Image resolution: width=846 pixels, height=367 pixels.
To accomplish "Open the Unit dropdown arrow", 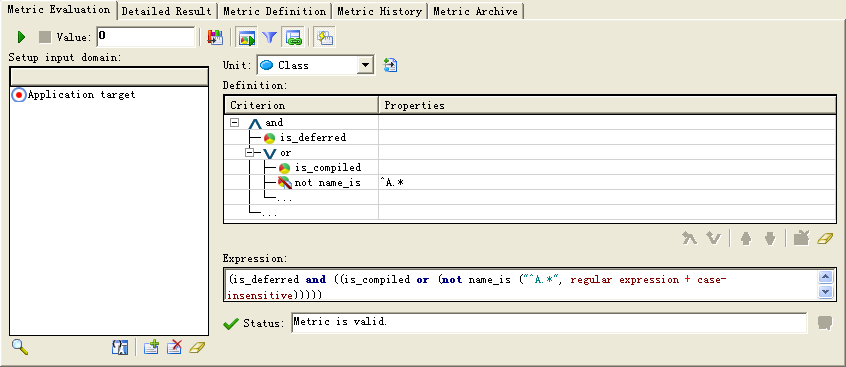I will [365, 65].
